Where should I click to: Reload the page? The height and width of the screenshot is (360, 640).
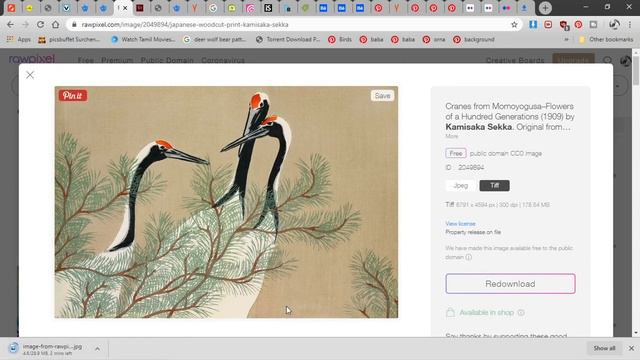pyautogui.click(x=40, y=24)
